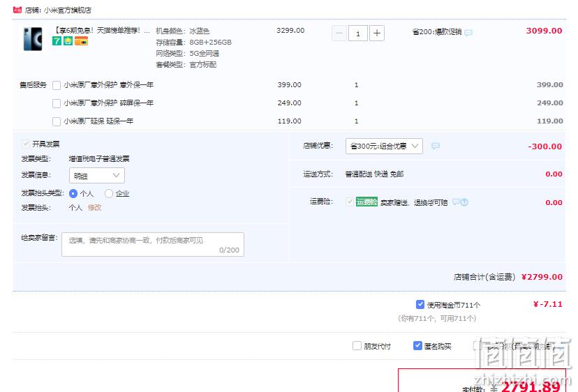Open the phone product thumbnail
The height and width of the screenshot is (392, 578).
coord(33,38)
